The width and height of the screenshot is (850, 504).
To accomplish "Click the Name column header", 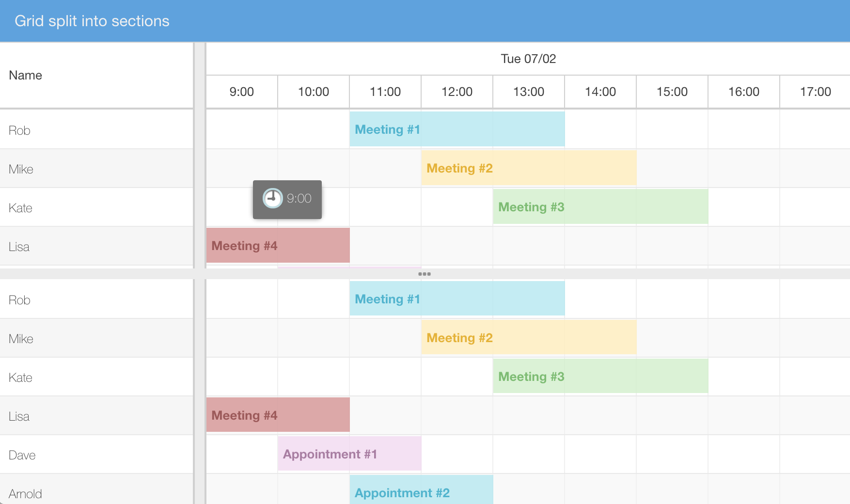I will point(25,75).
